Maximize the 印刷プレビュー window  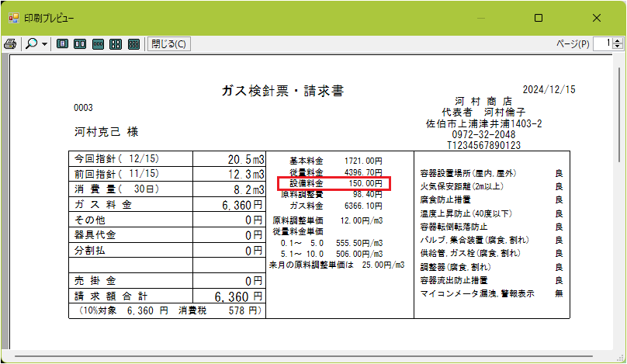point(539,17)
